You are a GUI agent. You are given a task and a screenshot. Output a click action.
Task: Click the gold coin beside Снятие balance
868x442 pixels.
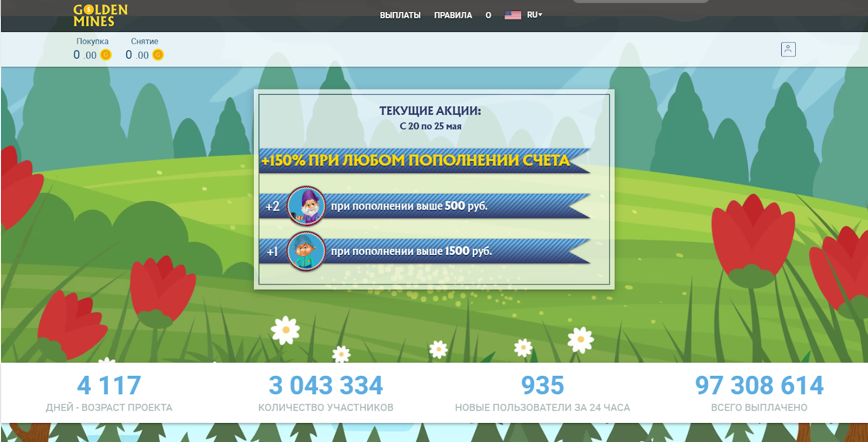158,55
